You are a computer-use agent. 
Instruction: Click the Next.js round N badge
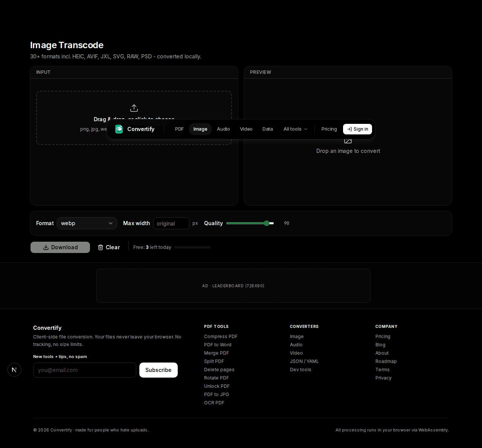pyautogui.click(x=14, y=370)
